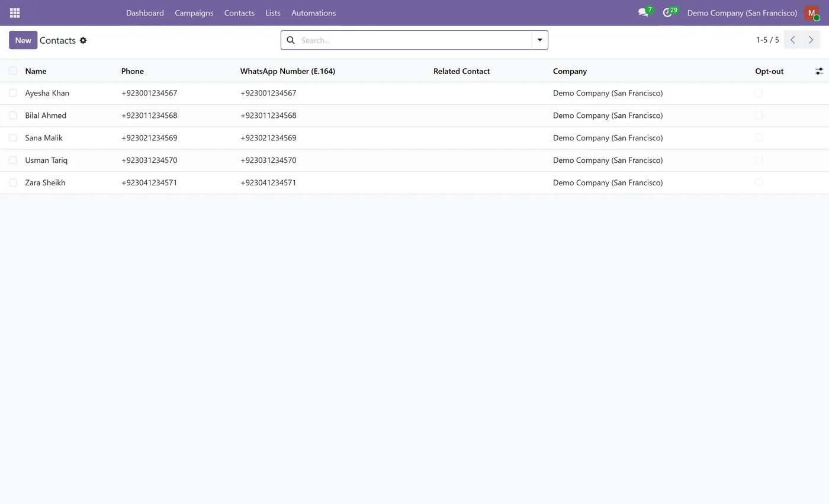Open the activities clock icon

point(667,12)
